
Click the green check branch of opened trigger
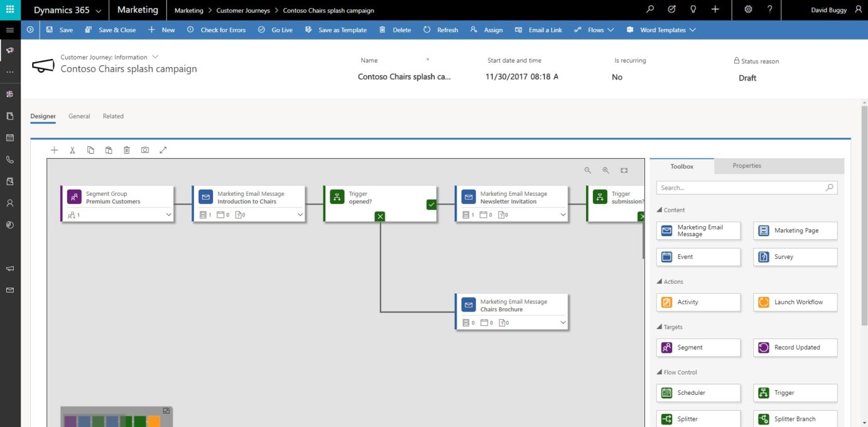coord(431,204)
